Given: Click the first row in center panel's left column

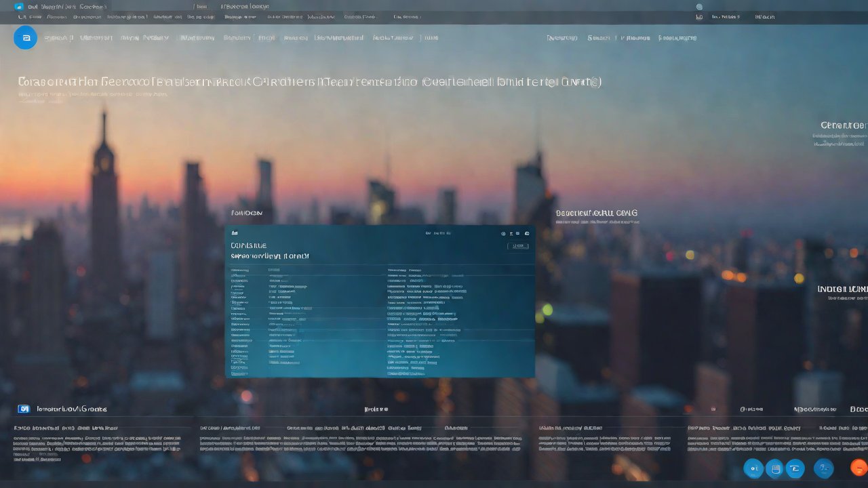Looking at the screenshot, I should [x=239, y=270].
